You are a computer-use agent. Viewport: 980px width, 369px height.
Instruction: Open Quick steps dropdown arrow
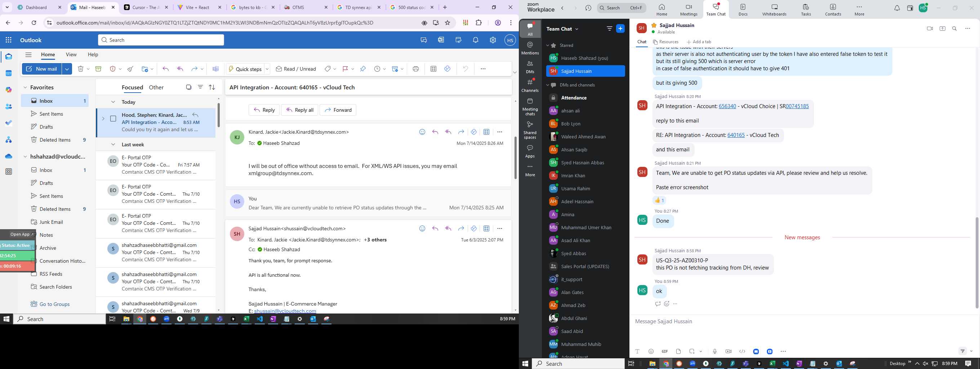pos(267,69)
